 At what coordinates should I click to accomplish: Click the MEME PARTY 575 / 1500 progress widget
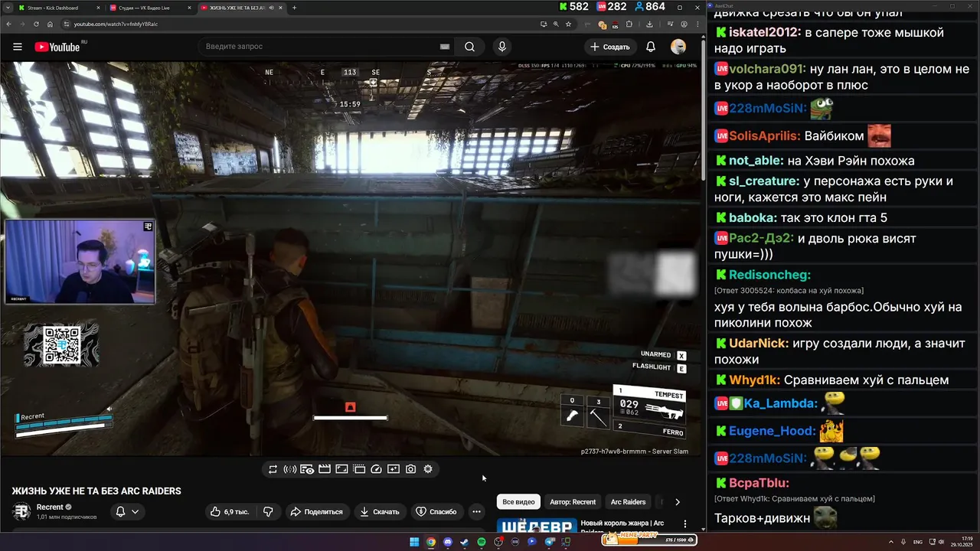point(649,540)
